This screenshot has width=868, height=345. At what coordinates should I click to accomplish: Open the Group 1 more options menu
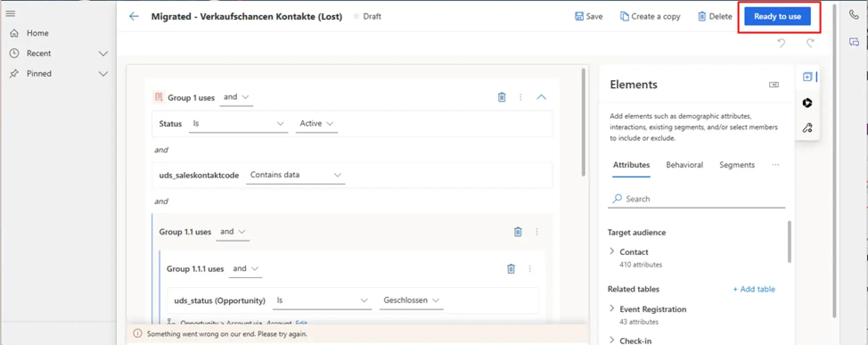520,97
